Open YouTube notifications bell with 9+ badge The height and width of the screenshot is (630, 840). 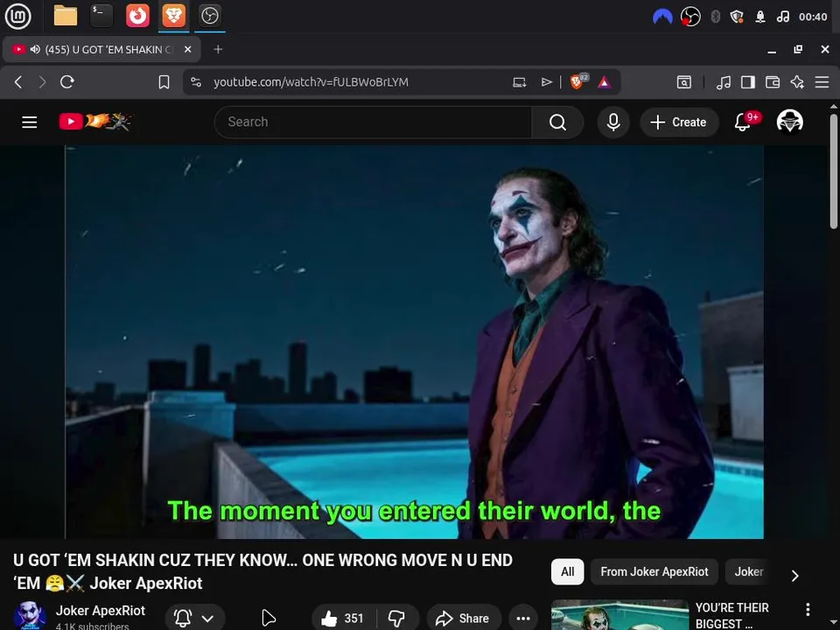click(x=743, y=122)
